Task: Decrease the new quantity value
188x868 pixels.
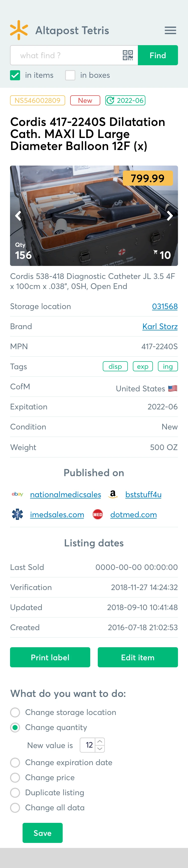Action: pyautogui.click(x=100, y=748)
